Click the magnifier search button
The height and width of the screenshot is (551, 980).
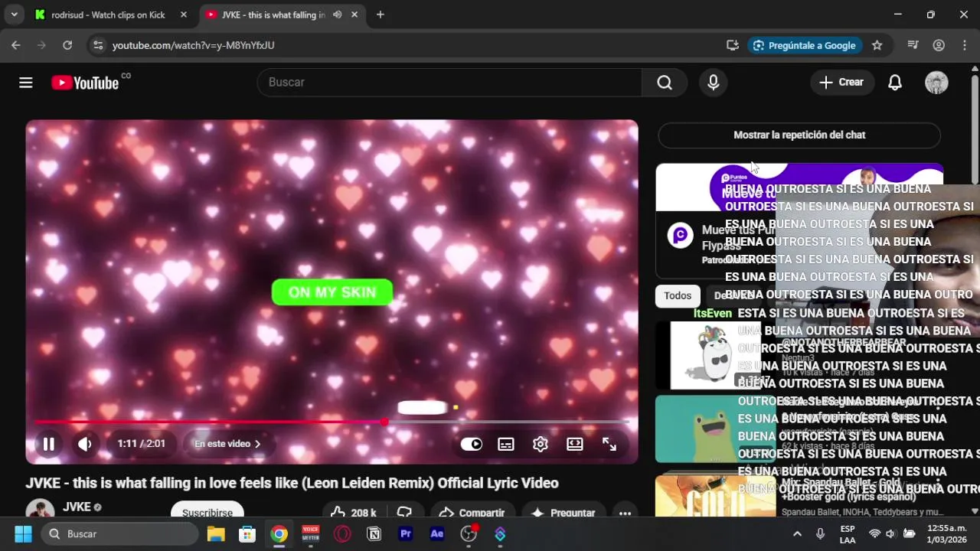665,83
